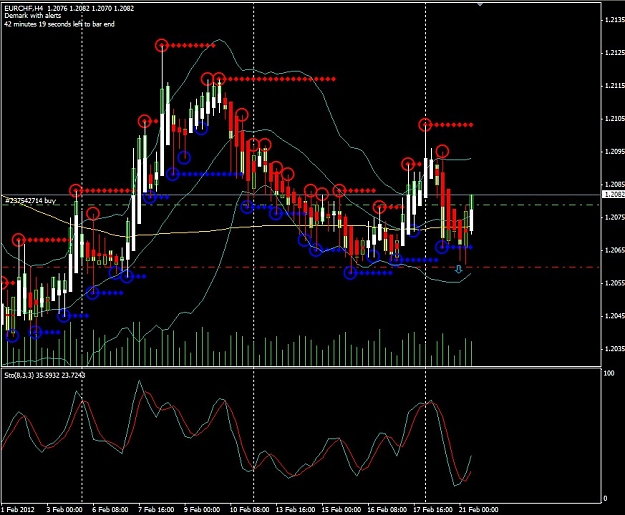Click the 0 level on stochastic scale

(606, 499)
